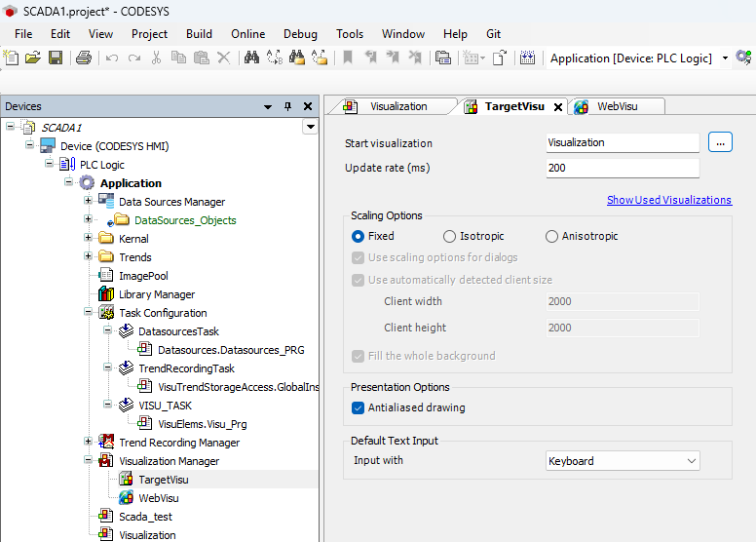
Task: Click the Build icon with grid
Action: (527, 58)
